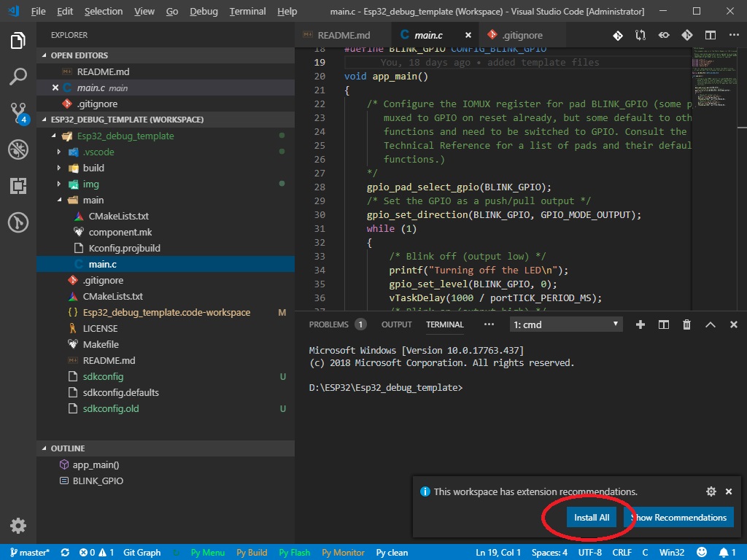The image size is (747, 560).
Task: Switch to the README.md editor tab
Action: 343,35
